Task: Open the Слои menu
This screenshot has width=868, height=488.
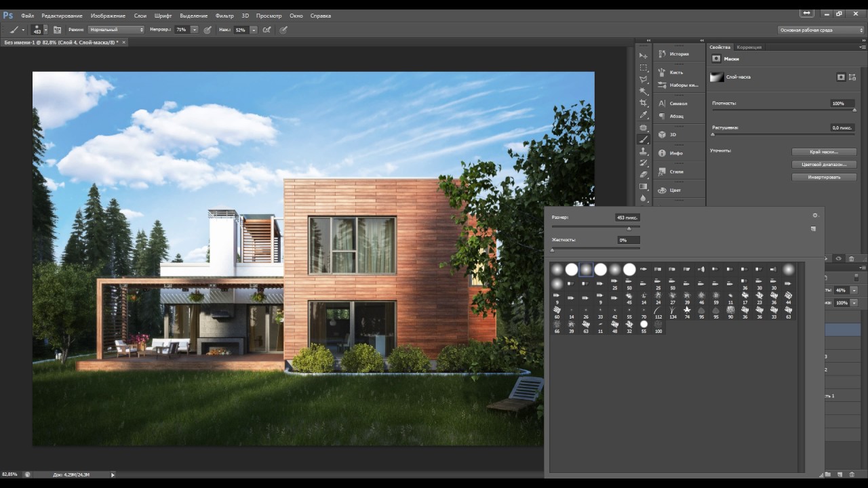Action: 140,15
